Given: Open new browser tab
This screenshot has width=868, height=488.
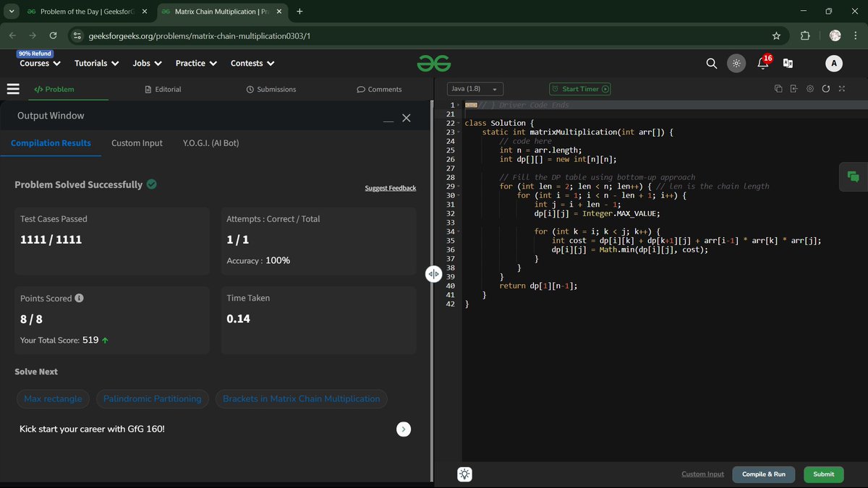Looking at the screenshot, I should click(x=299, y=12).
